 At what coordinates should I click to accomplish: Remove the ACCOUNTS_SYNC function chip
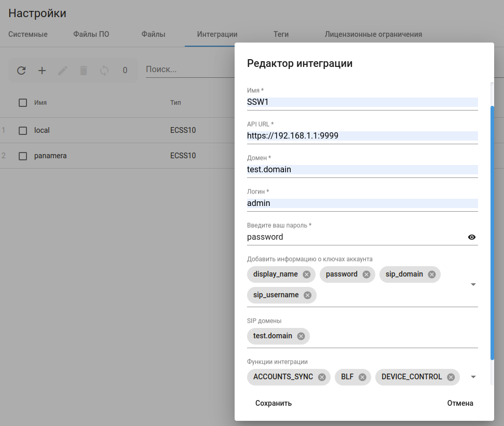pos(322,377)
